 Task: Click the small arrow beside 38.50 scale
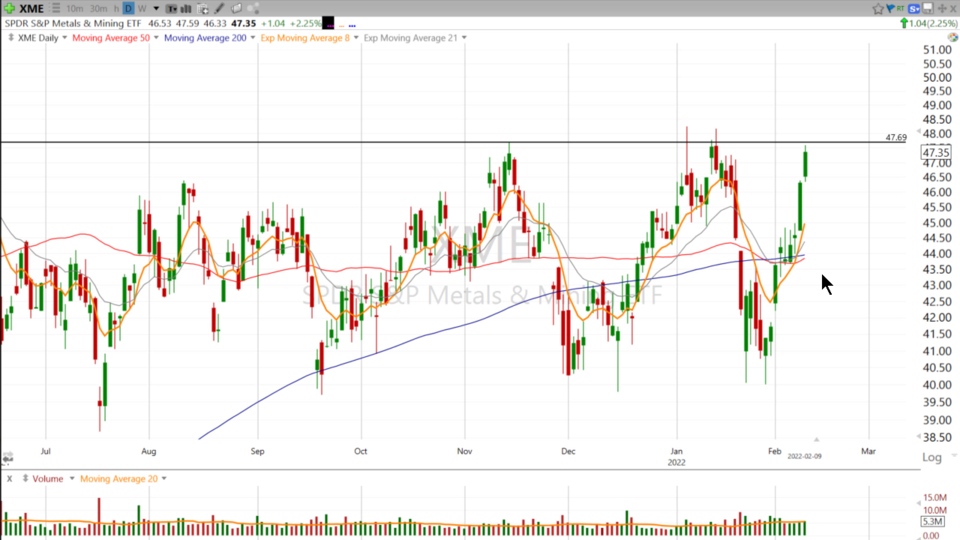coord(918,436)
